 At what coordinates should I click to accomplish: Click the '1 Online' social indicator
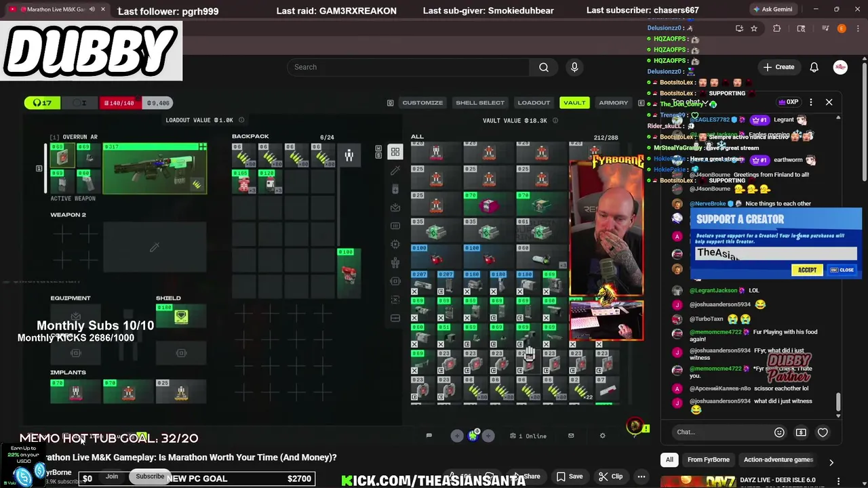click(528, 436)
